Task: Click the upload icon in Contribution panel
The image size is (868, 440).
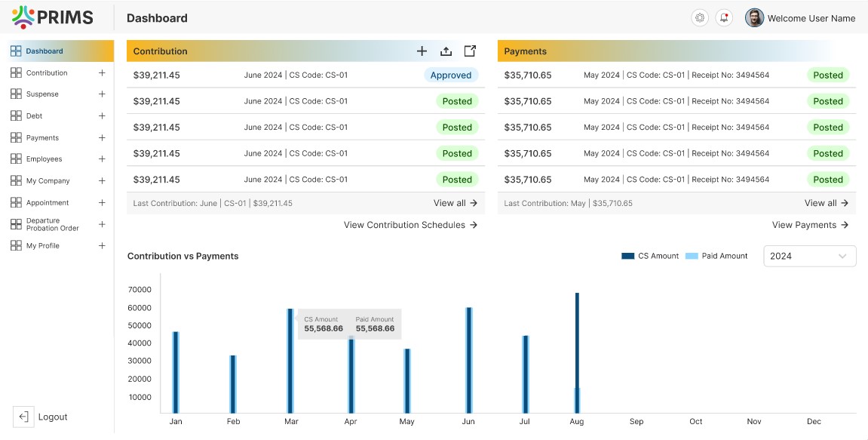Action: coord(446,51)
